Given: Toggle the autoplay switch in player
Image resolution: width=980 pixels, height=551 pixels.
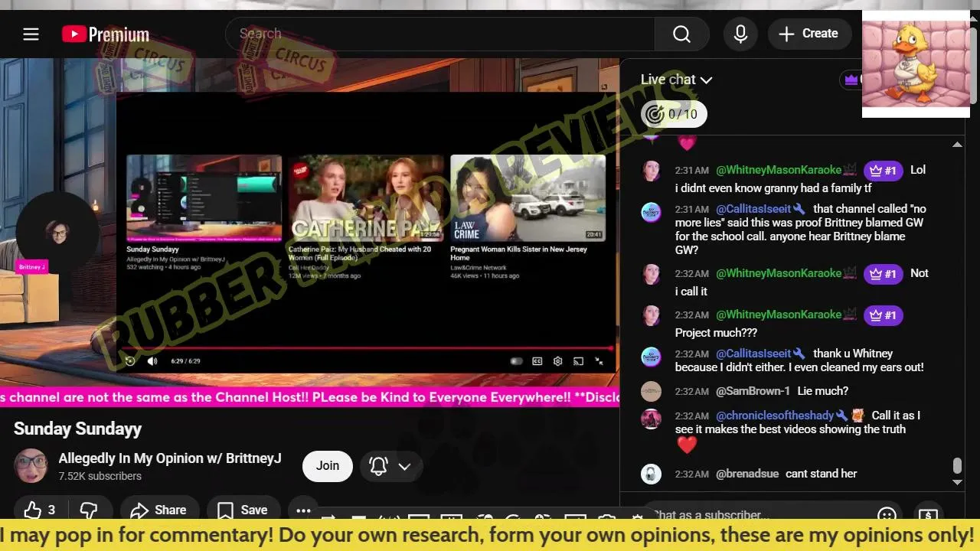Looking at the screenshot, I should point(516,361).
